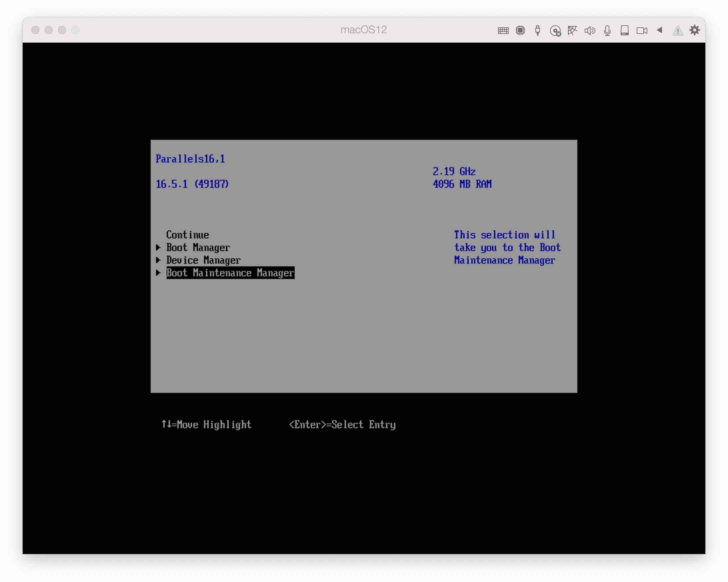Click the green zoom window button
This screenshot has height=582, width=728.
point(62,30)
